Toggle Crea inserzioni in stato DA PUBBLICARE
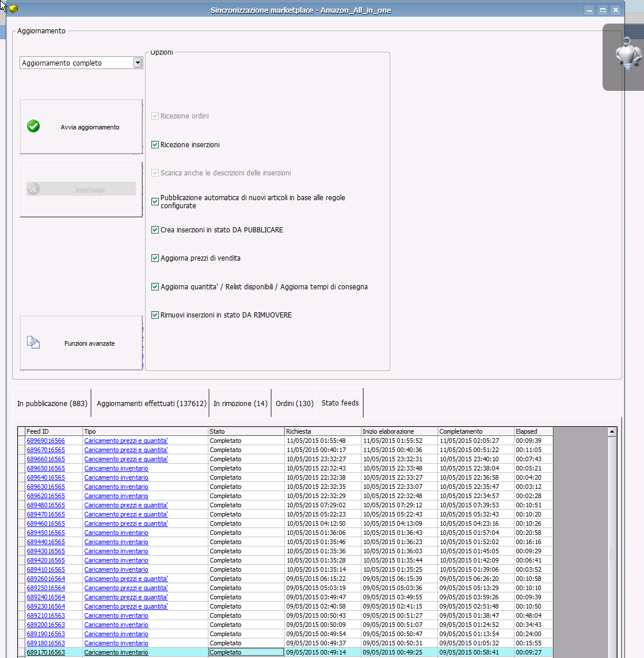The width and height of the screenshot is (644, 658). [155, 230]
